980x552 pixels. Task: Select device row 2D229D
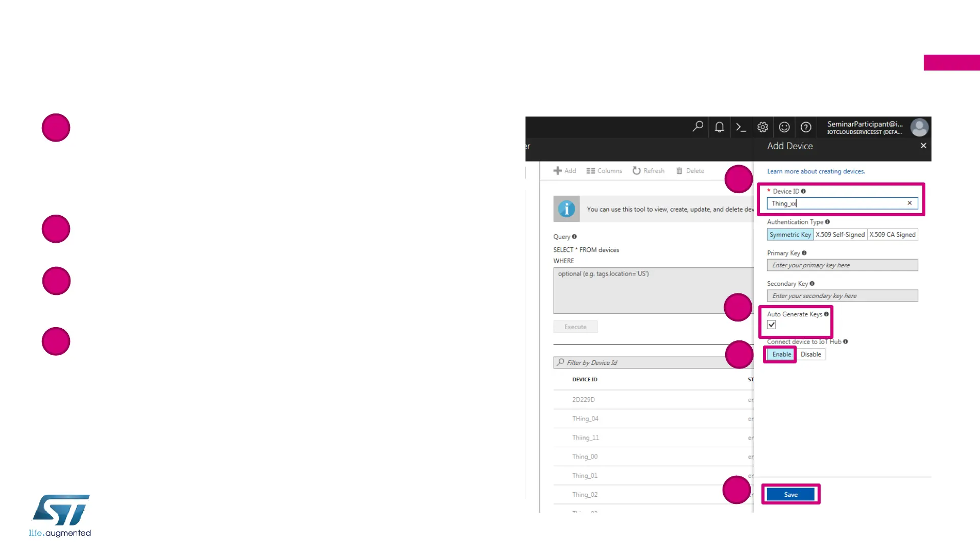(653, 400)
